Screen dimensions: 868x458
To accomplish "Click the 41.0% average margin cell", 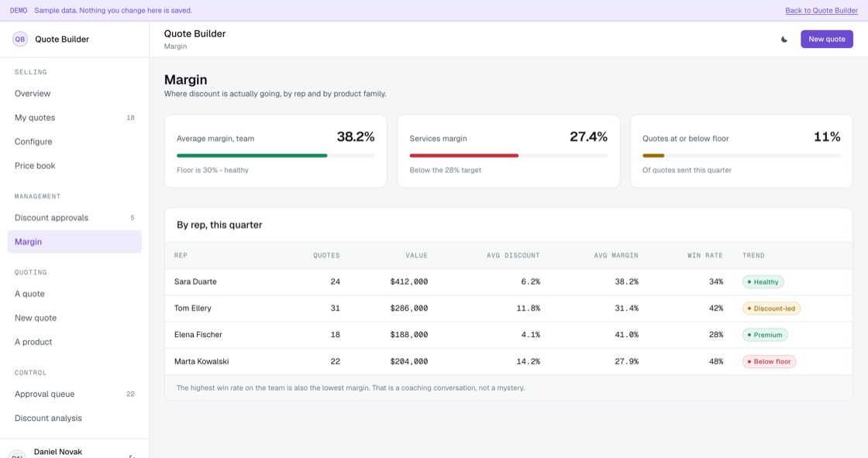I will click(x=627, y=335).
